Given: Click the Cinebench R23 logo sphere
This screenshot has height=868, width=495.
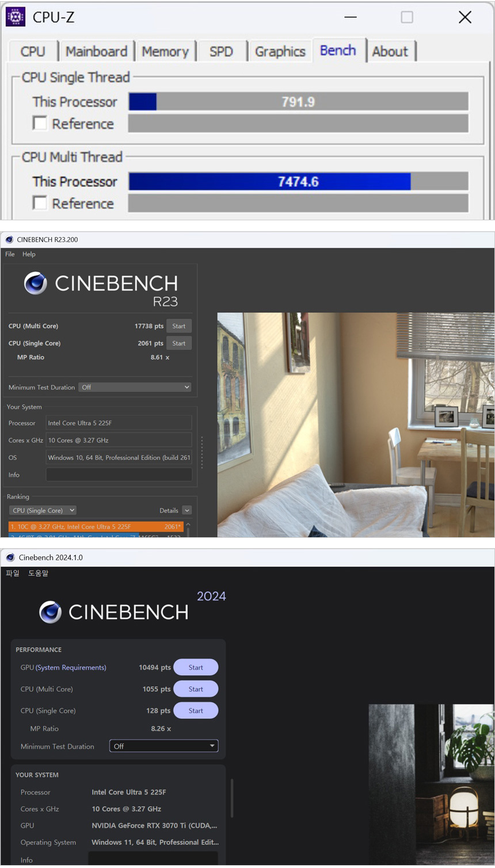Looking at the screenshot, I should tap(36, 283).
